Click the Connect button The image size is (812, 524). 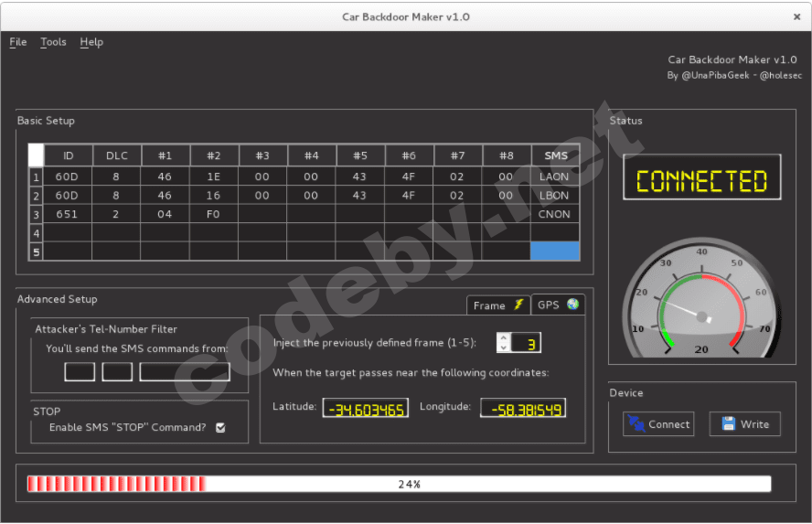coord(658,424)
